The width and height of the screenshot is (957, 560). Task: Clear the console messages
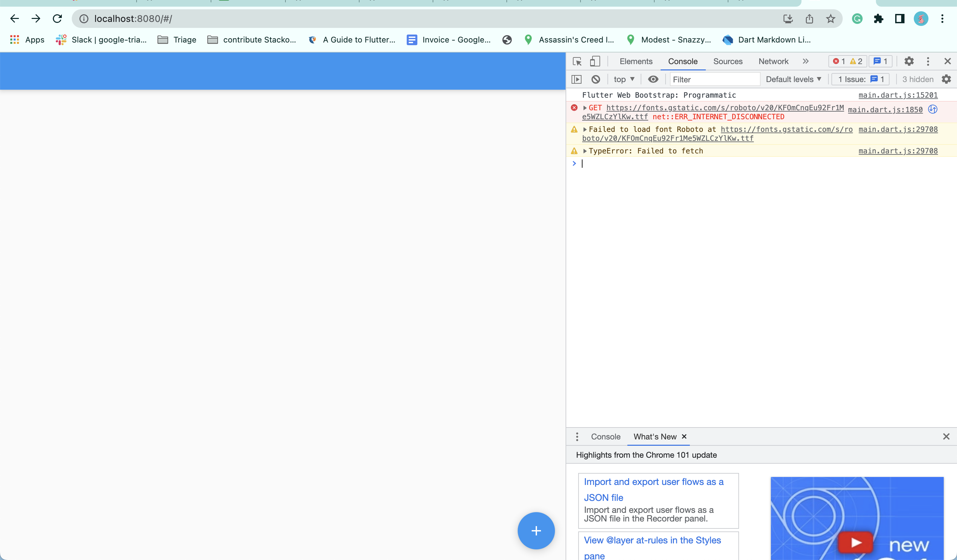595,79
